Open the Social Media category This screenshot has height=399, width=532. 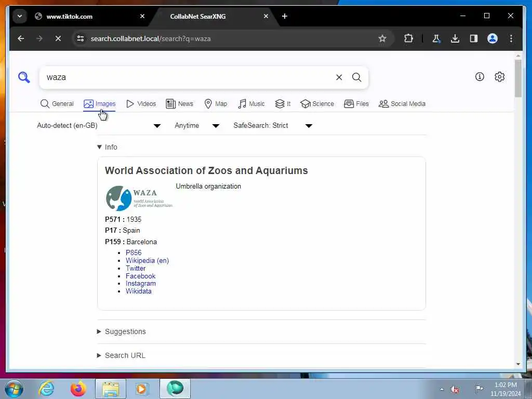pyautogui.click(x=402, y=104)
